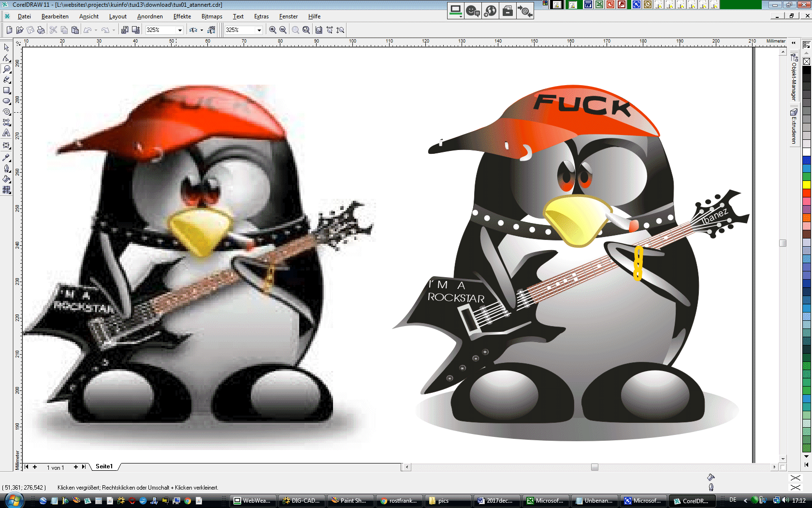Paste from clipboard
Image resolution: width=812 pixels, height=508 pixels.
tap(75, 30)
